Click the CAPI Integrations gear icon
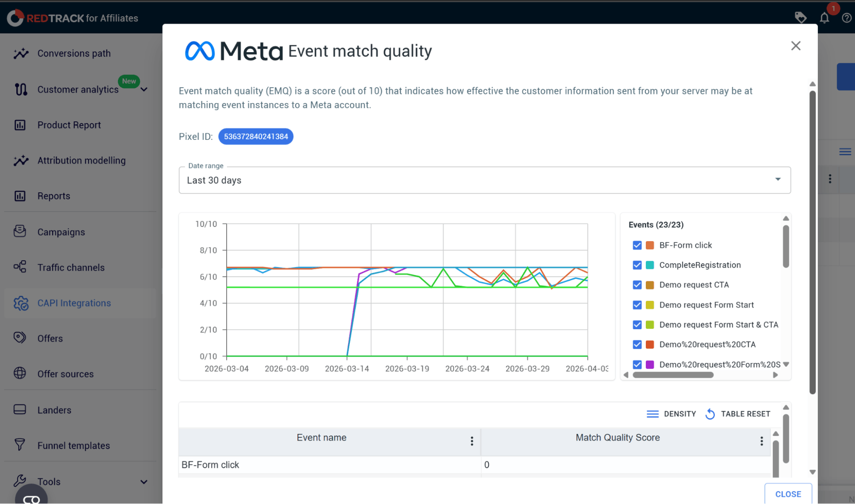 coord(21,303)
